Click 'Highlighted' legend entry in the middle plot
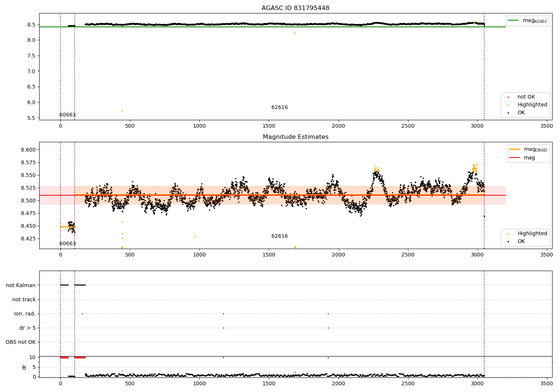The image size is (560, 392). point(532,234)
